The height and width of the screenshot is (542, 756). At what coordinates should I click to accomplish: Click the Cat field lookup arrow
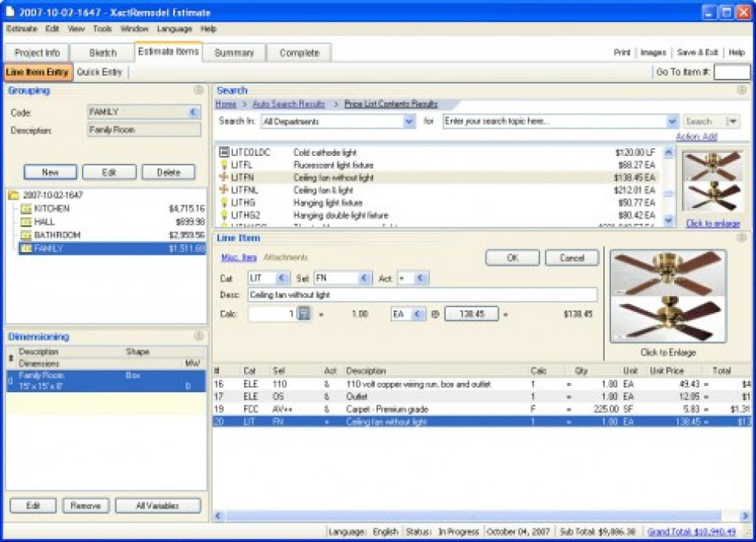(x=281, y=278)
